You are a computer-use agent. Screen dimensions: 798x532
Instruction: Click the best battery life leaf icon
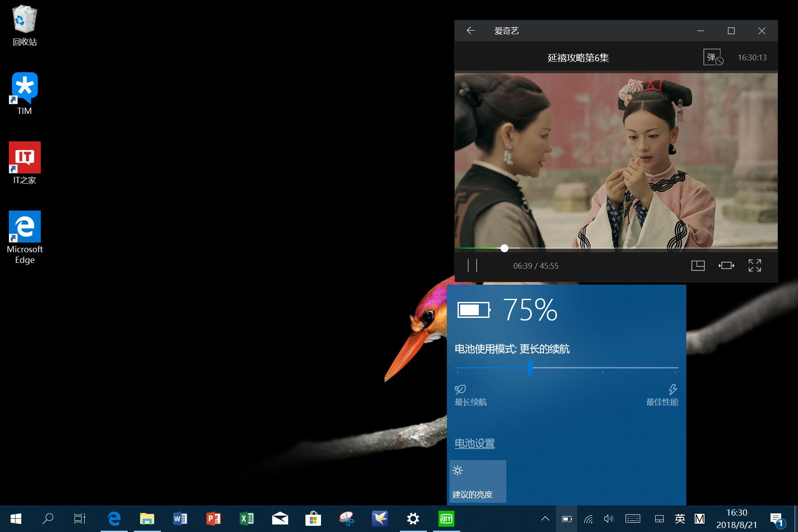460,390
